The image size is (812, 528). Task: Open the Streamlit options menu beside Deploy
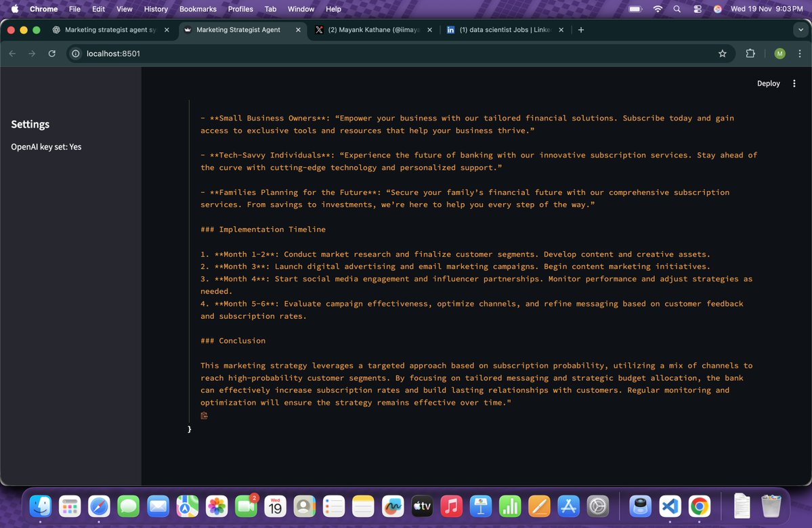[x=794, y=83]
